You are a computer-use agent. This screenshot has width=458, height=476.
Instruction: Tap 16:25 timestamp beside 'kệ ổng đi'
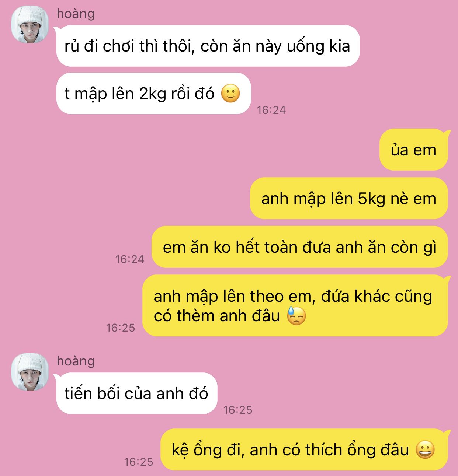(139, 462)
